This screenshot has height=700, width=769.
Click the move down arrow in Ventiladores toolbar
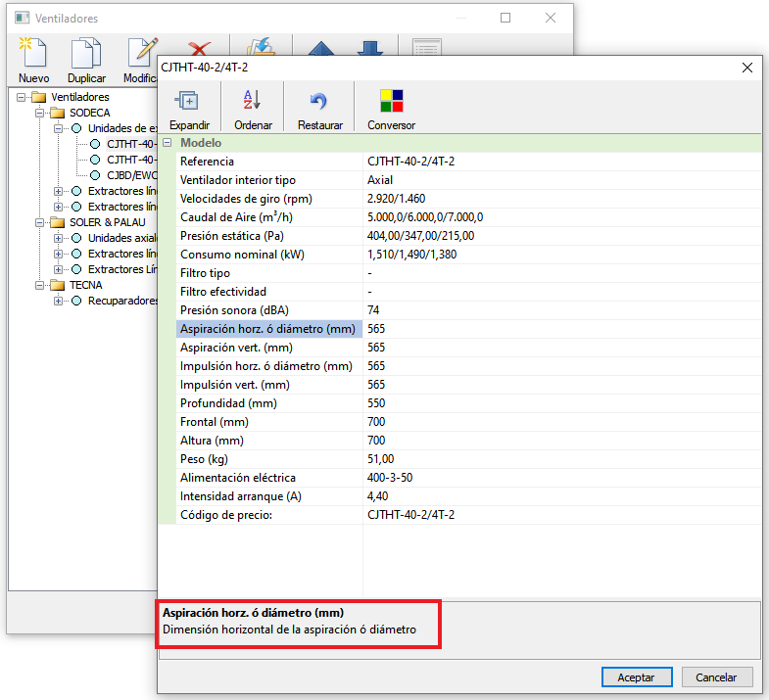click(x=370, y=48)
